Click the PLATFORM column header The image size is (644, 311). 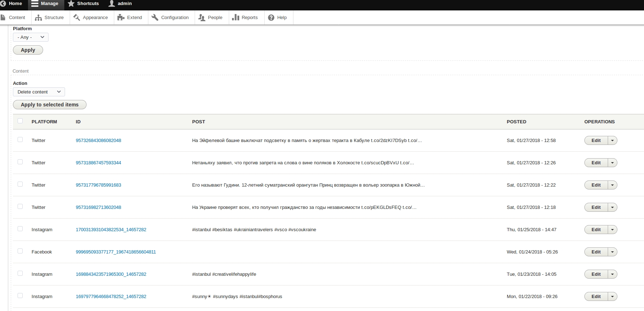44,122
